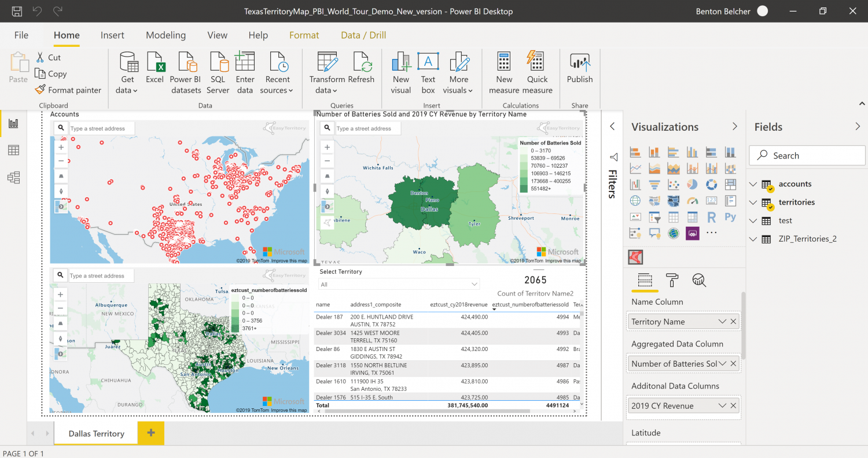Open the Data view icon in left sidebar

pos(13,150)
